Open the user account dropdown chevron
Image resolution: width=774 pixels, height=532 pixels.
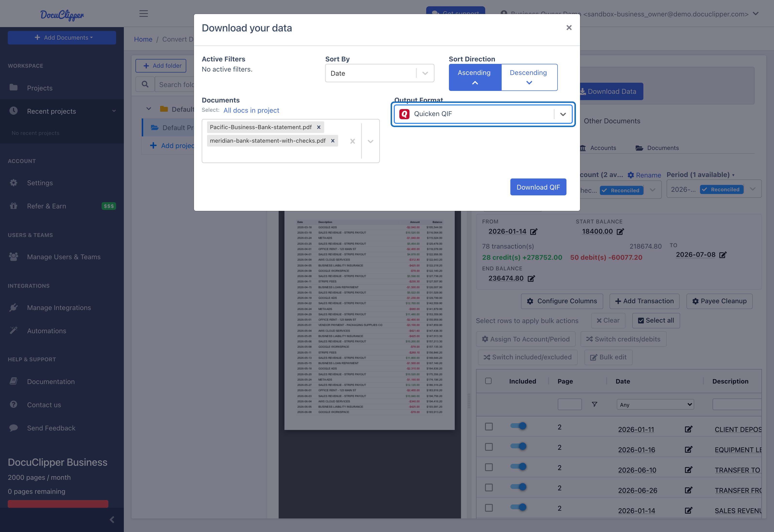click(756, 14)
